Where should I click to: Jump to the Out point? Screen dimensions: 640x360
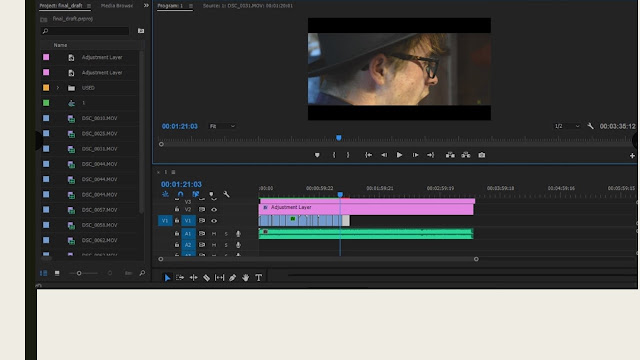[430, 155]
